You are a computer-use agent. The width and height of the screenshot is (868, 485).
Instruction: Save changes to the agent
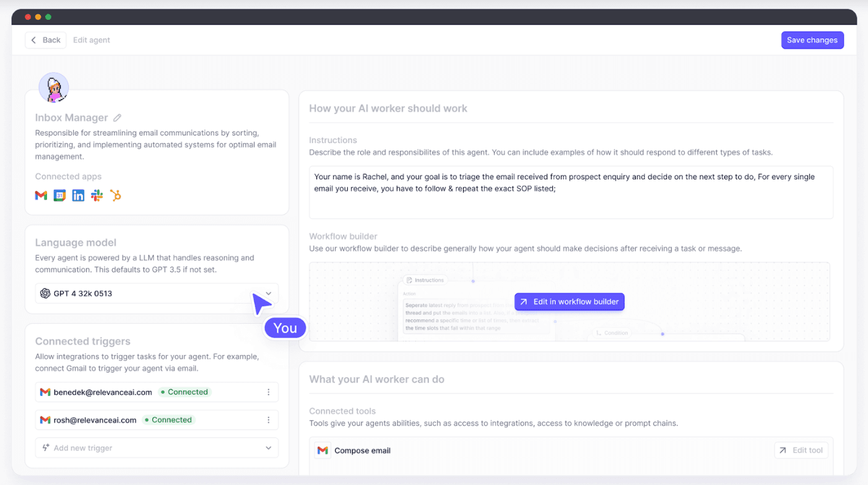click(x=812, y=40)
